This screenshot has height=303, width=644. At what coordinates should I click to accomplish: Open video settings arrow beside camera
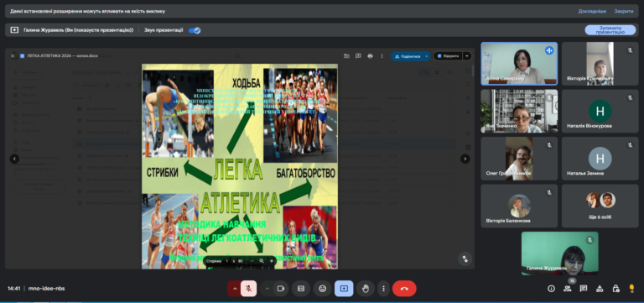pos(267,289)
